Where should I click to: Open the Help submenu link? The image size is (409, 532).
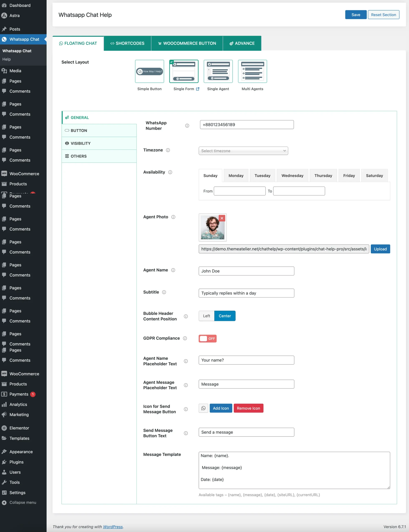[7, 59]
